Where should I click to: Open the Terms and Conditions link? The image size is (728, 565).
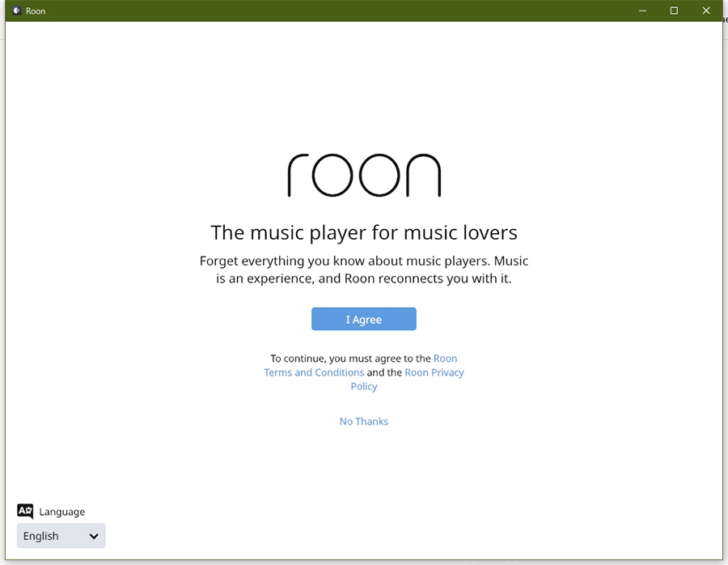pyautogui.click(x=314, y=372)
